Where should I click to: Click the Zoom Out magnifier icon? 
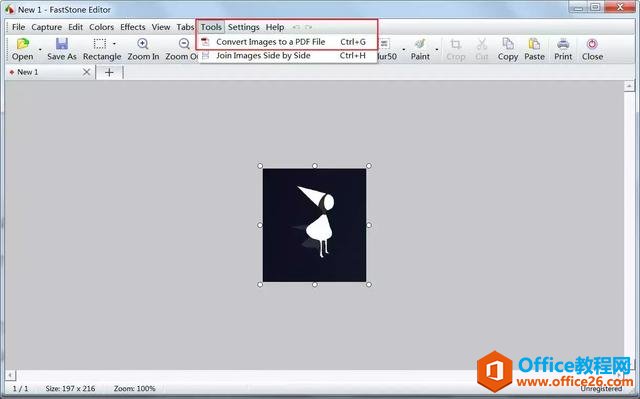point(184,43)
